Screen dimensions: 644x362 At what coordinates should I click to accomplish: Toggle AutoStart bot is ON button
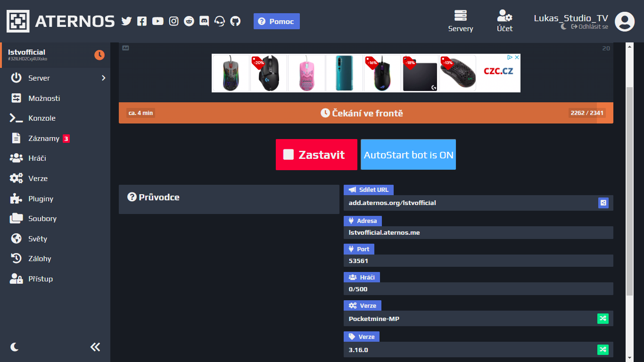[408, 155]
